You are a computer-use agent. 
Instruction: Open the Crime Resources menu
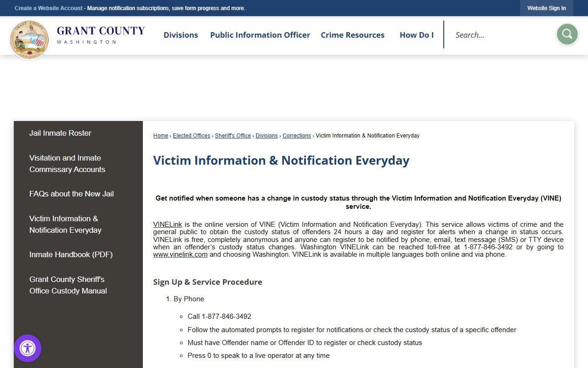(352, 35)
